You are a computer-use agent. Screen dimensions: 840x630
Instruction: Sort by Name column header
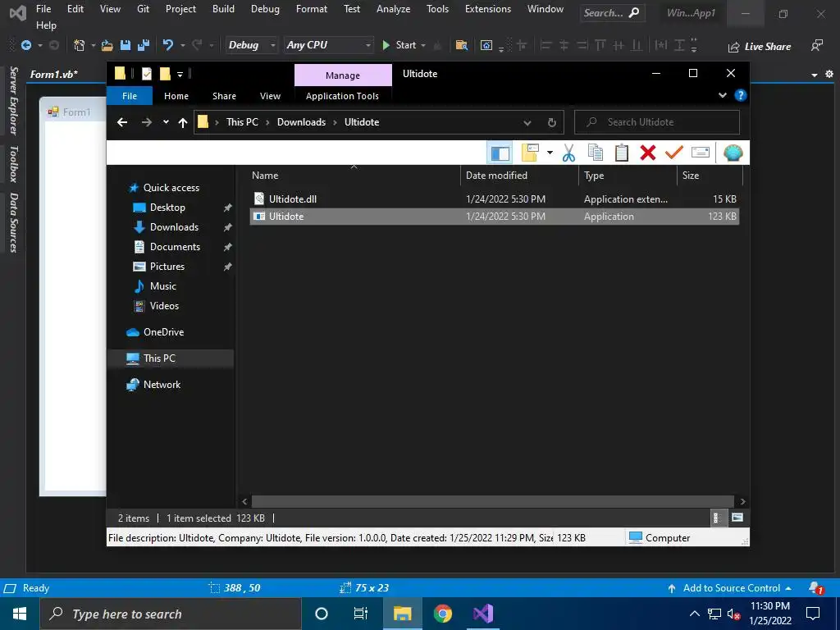(354, 176)
